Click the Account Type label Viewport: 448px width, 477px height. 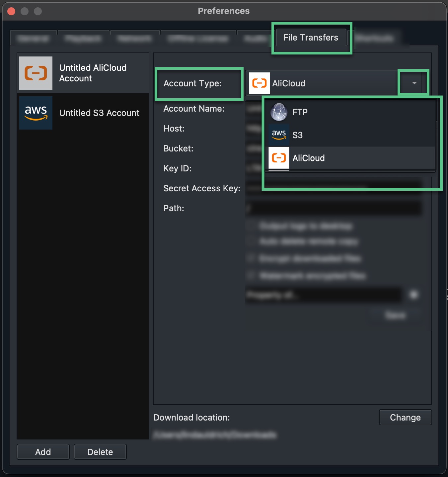pos(192,83)
